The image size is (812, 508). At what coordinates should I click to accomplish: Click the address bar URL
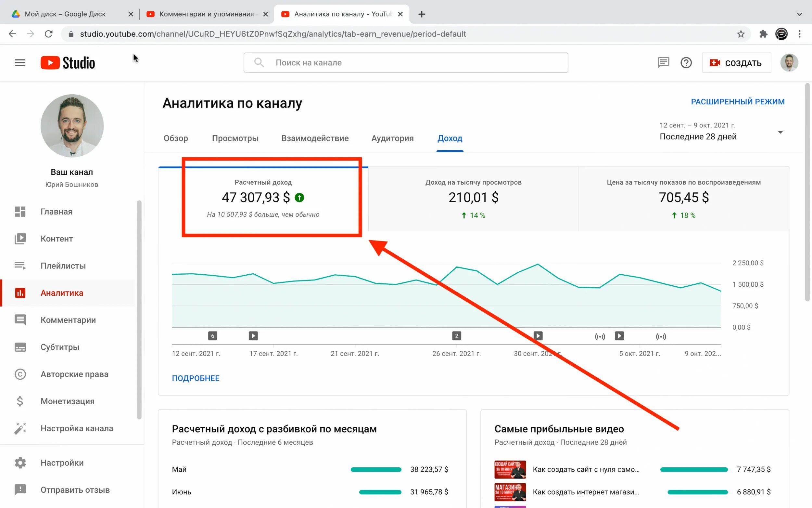point(273,34)
